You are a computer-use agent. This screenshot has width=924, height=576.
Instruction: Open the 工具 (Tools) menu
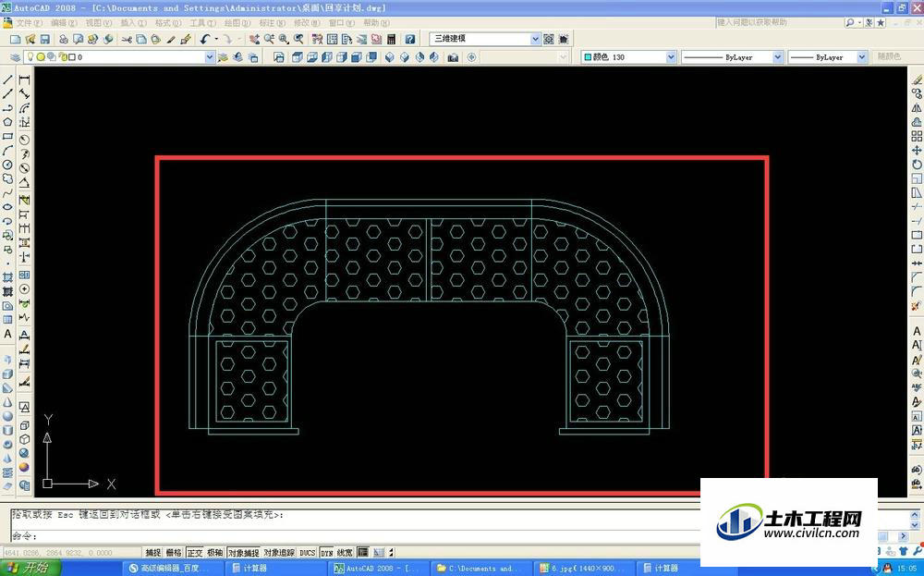tap(202, 23)
